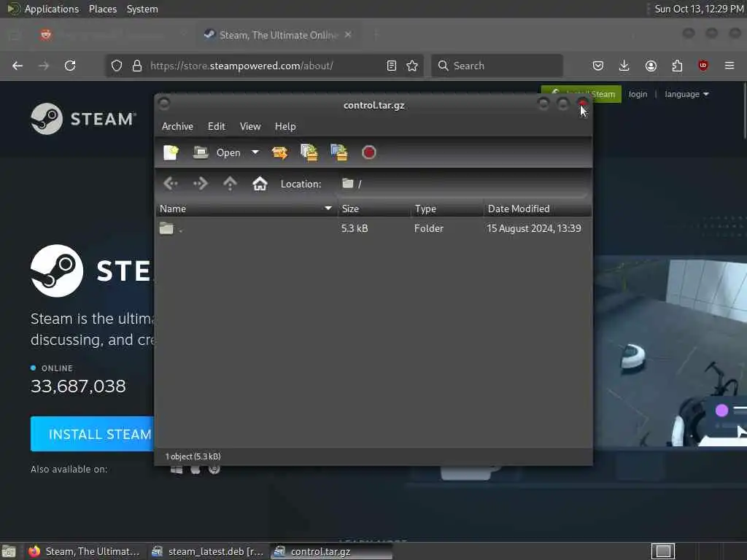Click the login link on Steam page
Screen dimensions: 747x560
pos(638,94)
